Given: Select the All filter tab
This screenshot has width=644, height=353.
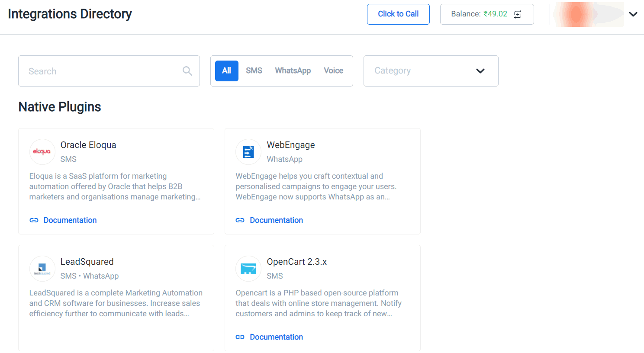Looking at the screenshot, I should pyautogui.click(x=227, y=71).
